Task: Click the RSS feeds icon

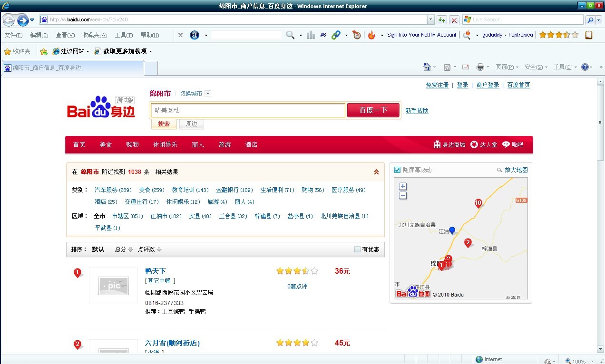Action: (x=447, y=67)
